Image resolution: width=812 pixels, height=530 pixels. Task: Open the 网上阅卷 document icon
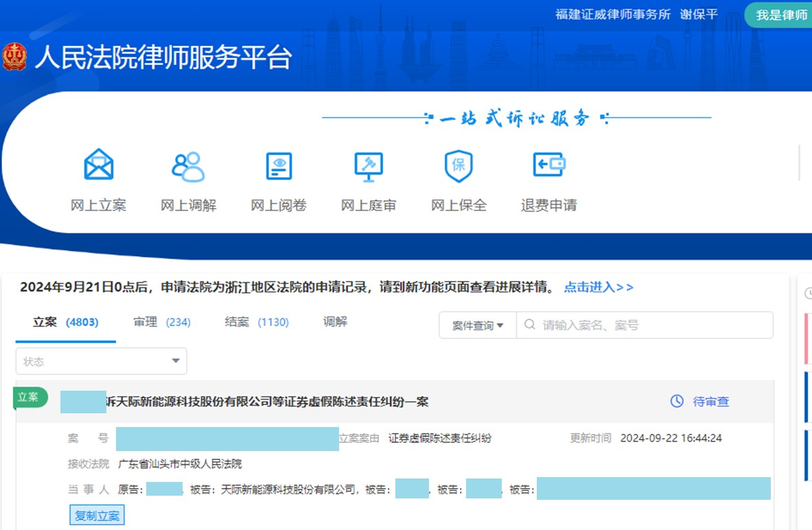click(279, 165)
